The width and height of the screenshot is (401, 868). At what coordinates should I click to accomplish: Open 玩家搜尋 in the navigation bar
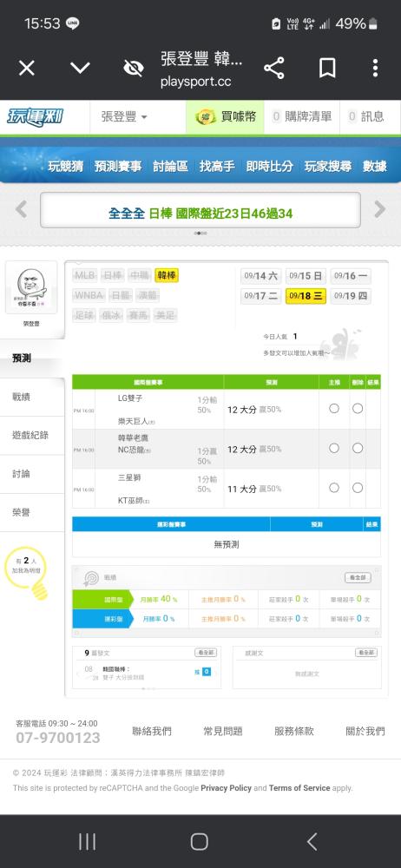[328, 166]
